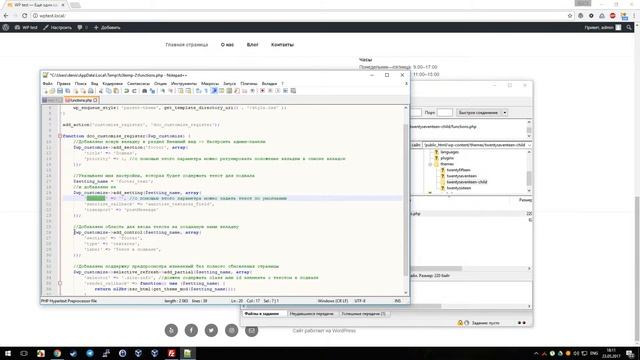
Task: Toggle Show all characters in Notepad++ toolbar
Action: (206, 91)
